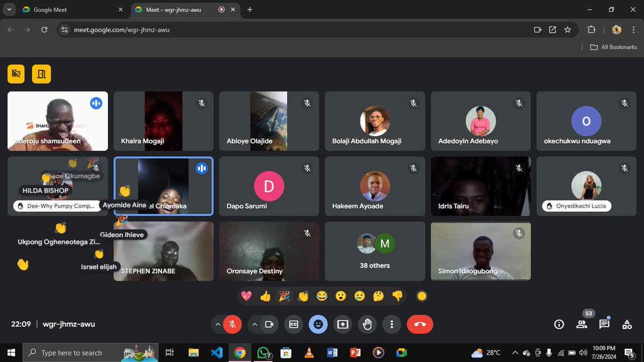644x362 pixels.
Task: Send the party popper emoji reaction
Action: click(284, 295)
